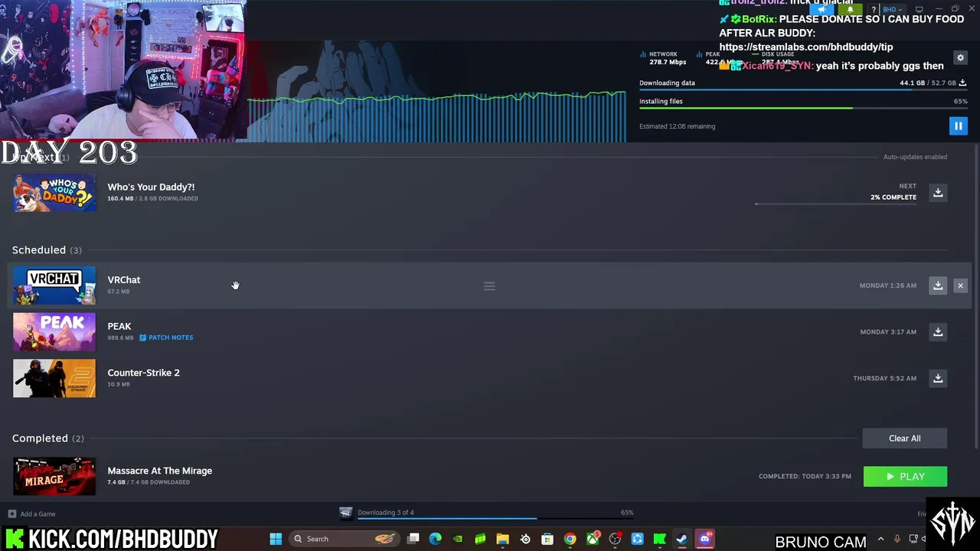Open the Windows Start menu
The width and height of the screenshot is (980, 551).
(276, 539)
